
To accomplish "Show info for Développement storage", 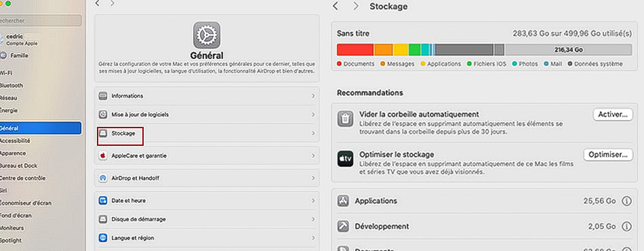I will [x=626, y=227].
